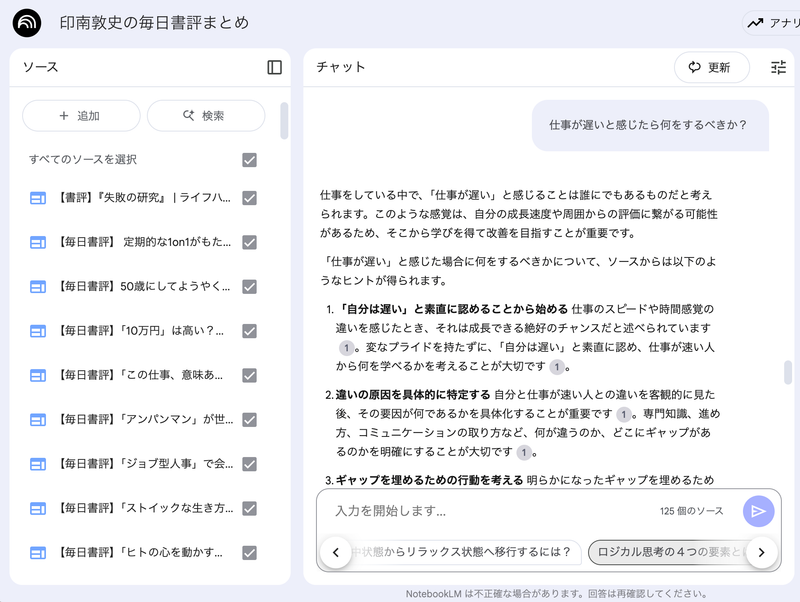Open chat settings sliders icon

point(778,67)
